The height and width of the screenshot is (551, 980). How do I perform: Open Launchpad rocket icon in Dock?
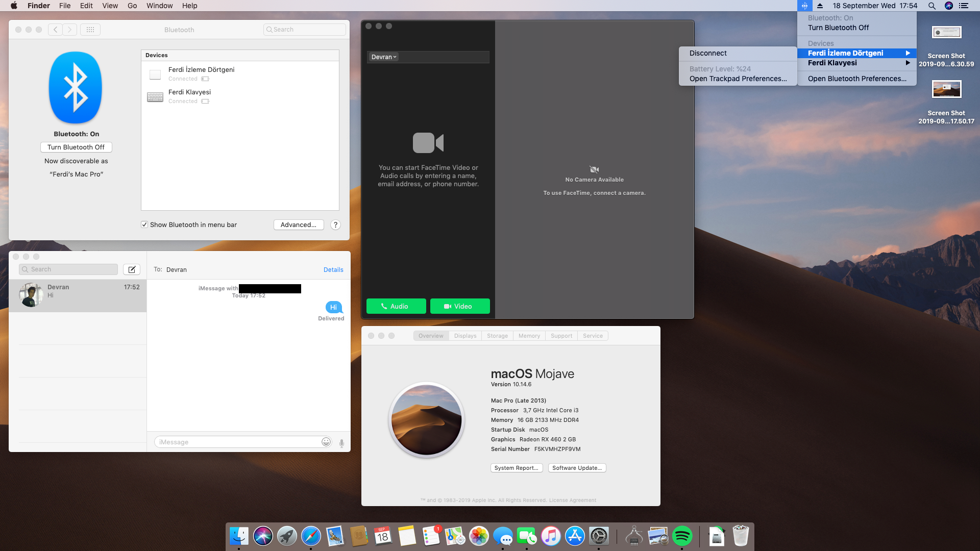(287, 536)
